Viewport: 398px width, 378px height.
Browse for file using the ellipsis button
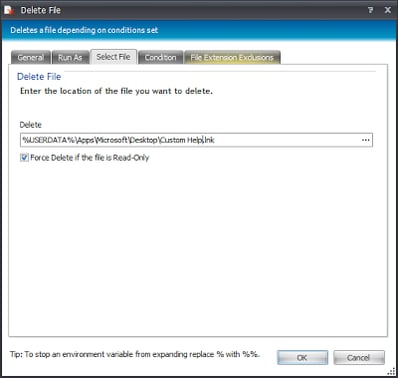click(366, 140)
